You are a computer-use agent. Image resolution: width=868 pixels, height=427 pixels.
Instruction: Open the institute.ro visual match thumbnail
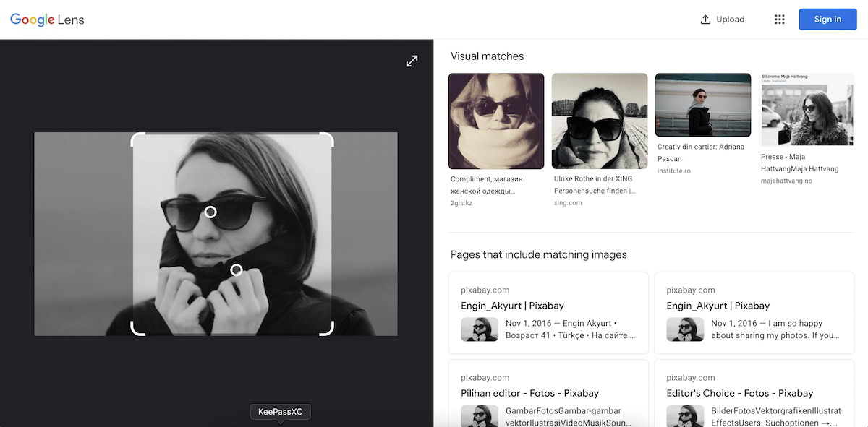[703, 105]
